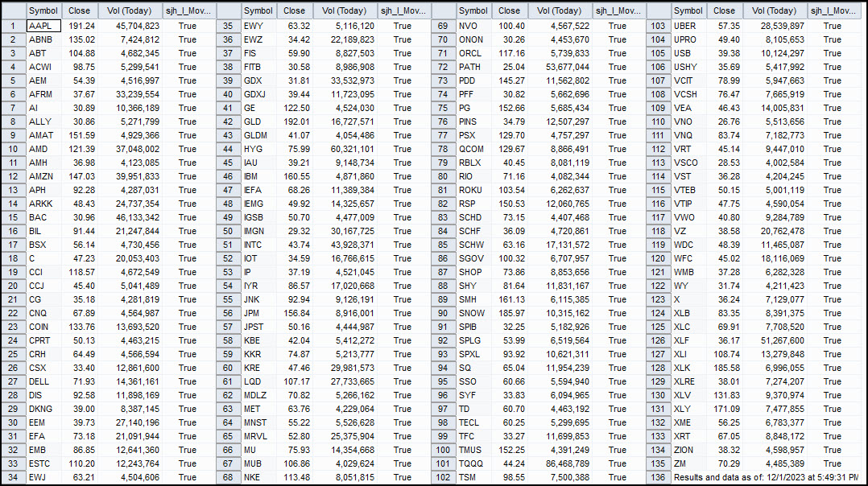Viewport: 868px width, 486px height.
Task: Click XLK close price 185.58
Action: (724, 368)
